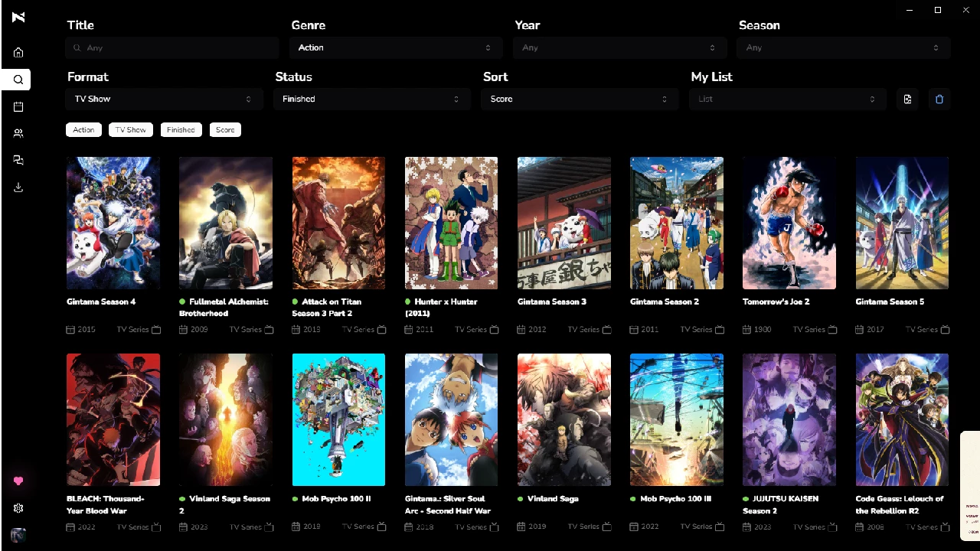The height and width of the screenshot is (551, 980).
Task: Open the users/social icon in sidebar
Action: click(x=18, y=133)
